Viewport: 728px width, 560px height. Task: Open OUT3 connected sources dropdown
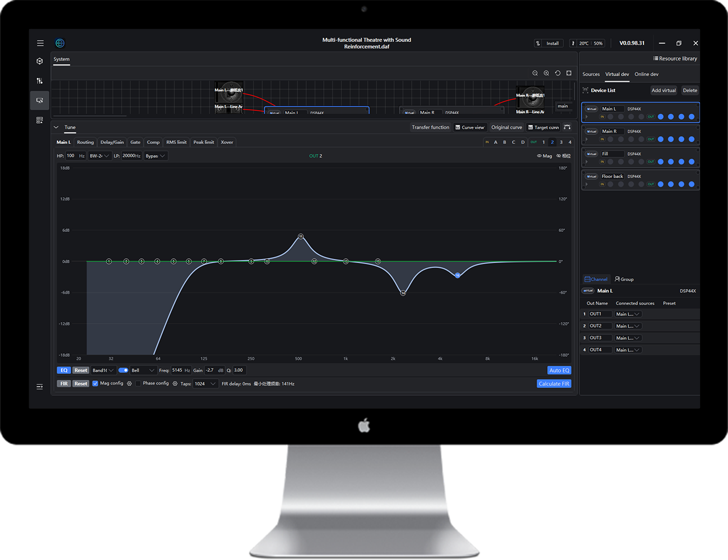tap(628, 338)
